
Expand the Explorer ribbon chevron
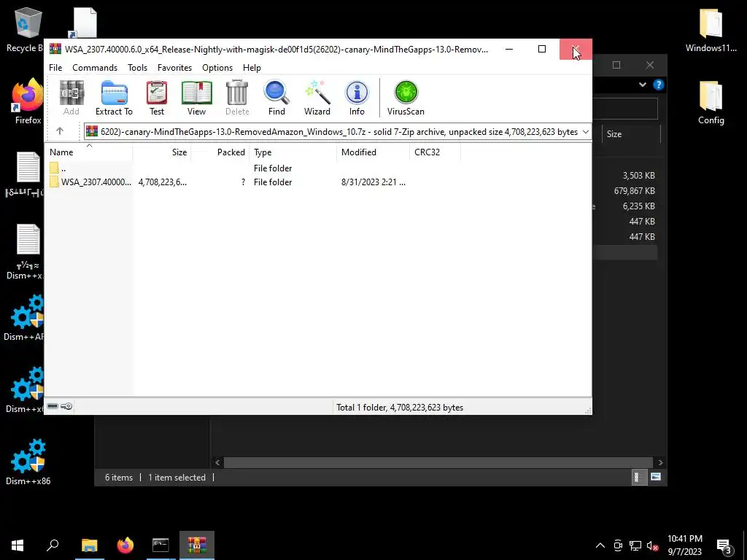pyautogui.click(x=642, y=85)
